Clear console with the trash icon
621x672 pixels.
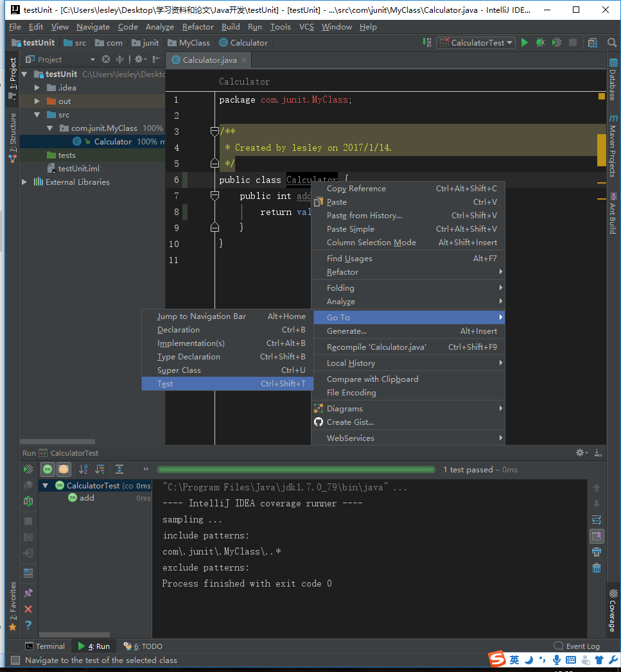597,568
